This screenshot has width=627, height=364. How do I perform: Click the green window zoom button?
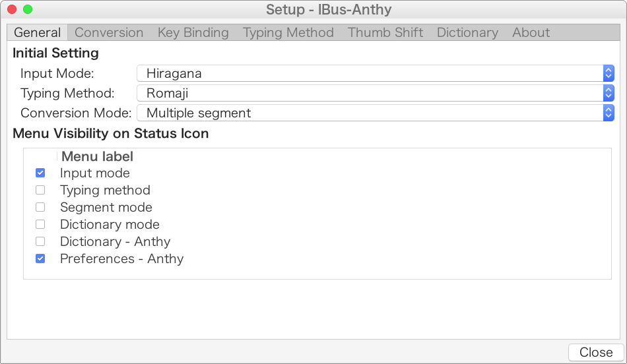pyautogui.click(x=28, y=10)
